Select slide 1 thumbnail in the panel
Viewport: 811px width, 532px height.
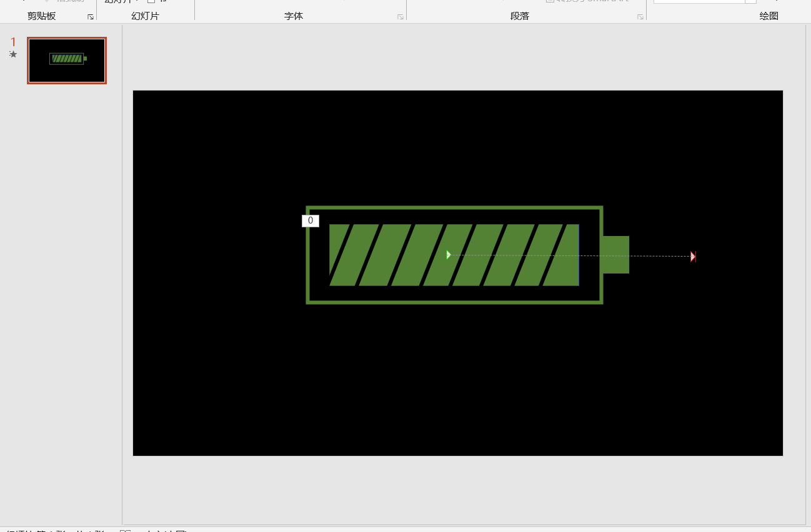coord(67,60)
